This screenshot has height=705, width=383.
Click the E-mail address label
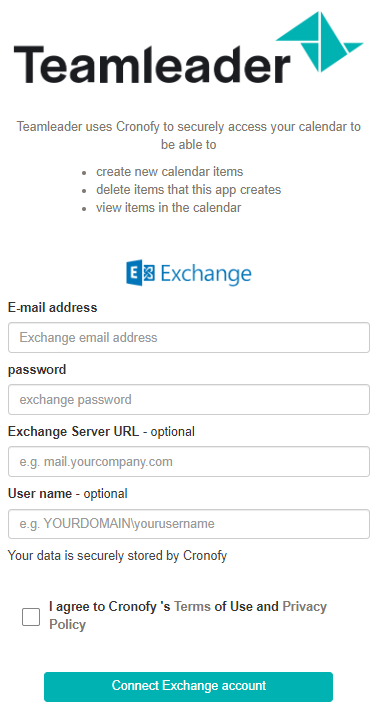53,308
